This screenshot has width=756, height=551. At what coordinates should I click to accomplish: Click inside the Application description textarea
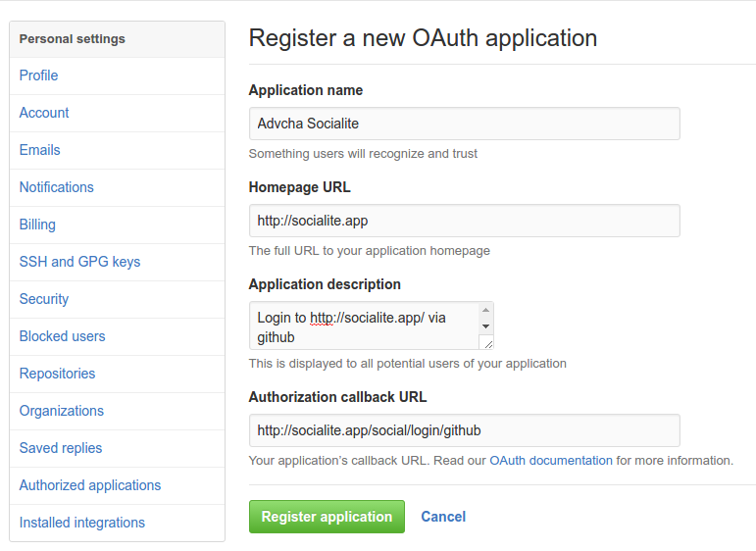[363, 326]
